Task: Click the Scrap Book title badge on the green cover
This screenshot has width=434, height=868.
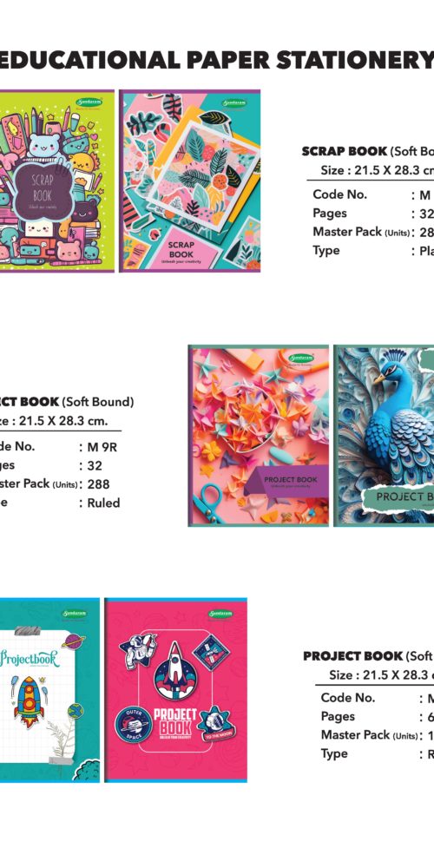Action: 42,190
